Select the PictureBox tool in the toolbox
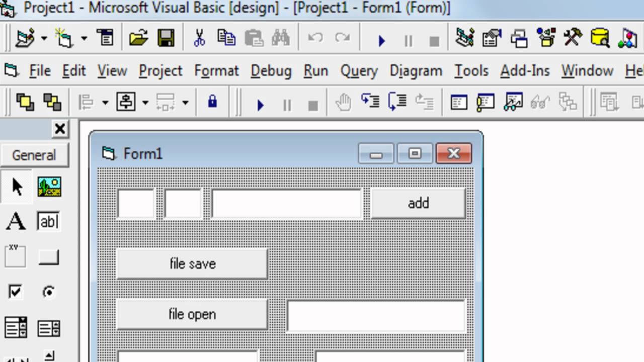 pos(49,187)
